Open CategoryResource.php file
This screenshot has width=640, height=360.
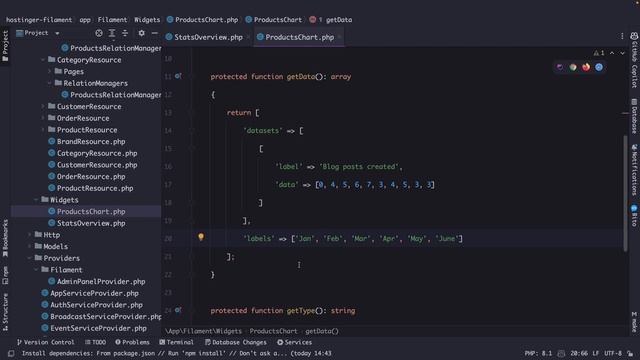[97, 153]
